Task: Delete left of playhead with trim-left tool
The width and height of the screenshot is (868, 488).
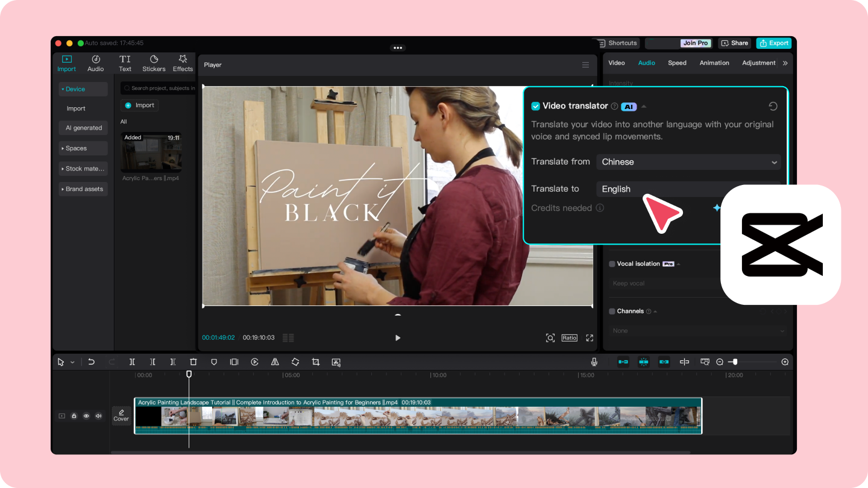Action: [153, 362]
